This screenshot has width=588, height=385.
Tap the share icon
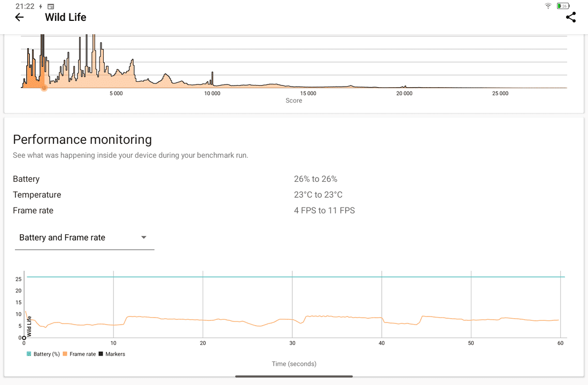[x=571, y=17]
